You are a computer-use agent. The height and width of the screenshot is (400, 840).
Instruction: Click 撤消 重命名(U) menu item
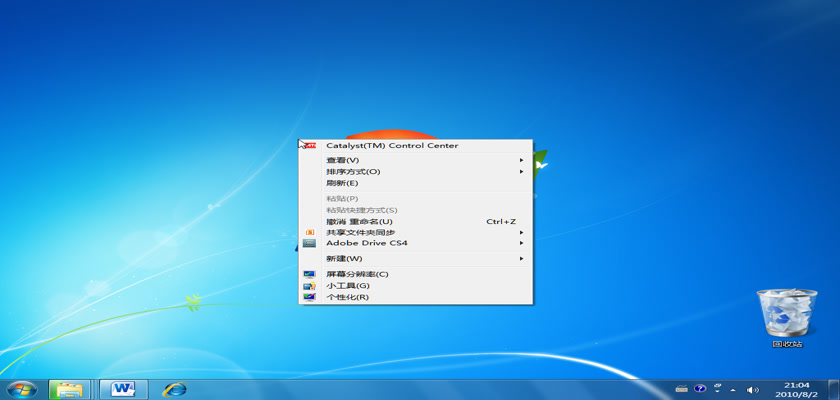click(360, 221)
